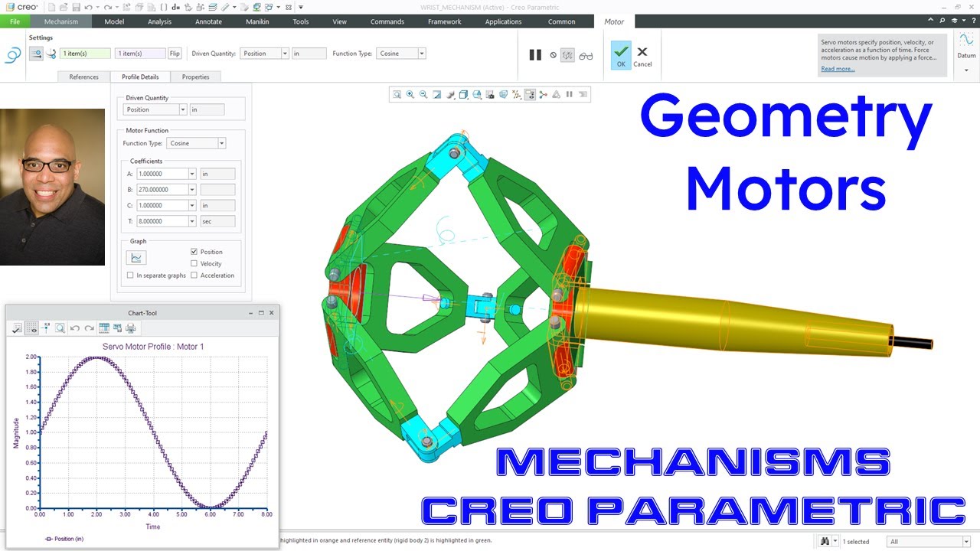Screen dimensions: 980x551
Task: Enable In separate graphs checkbox
Action: [x=130, y=275]
